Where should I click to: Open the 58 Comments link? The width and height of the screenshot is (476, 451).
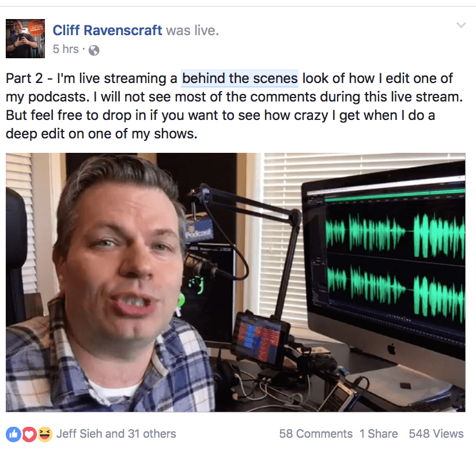(316, 434)
